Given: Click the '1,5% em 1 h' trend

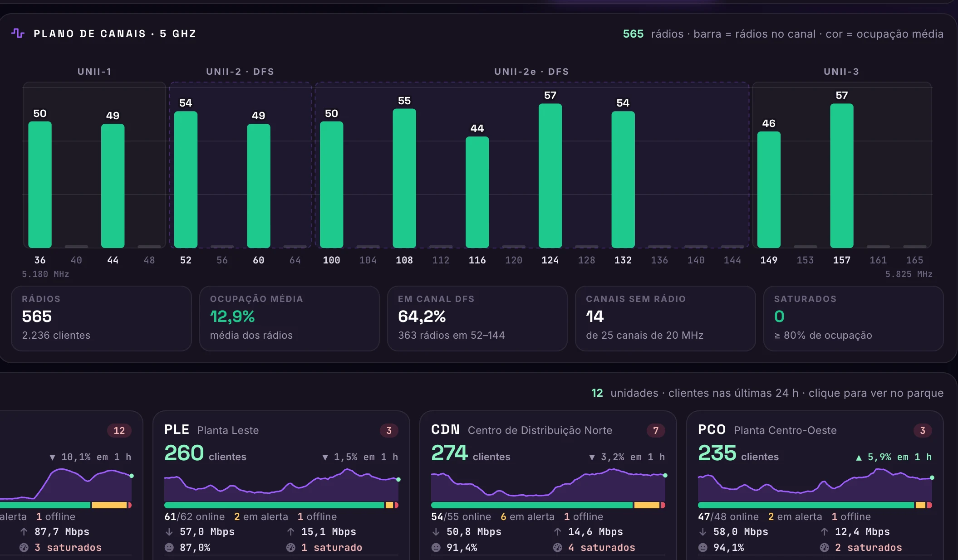Looking at the screenshot, I should pyautogui.click(x=360, y=457).
